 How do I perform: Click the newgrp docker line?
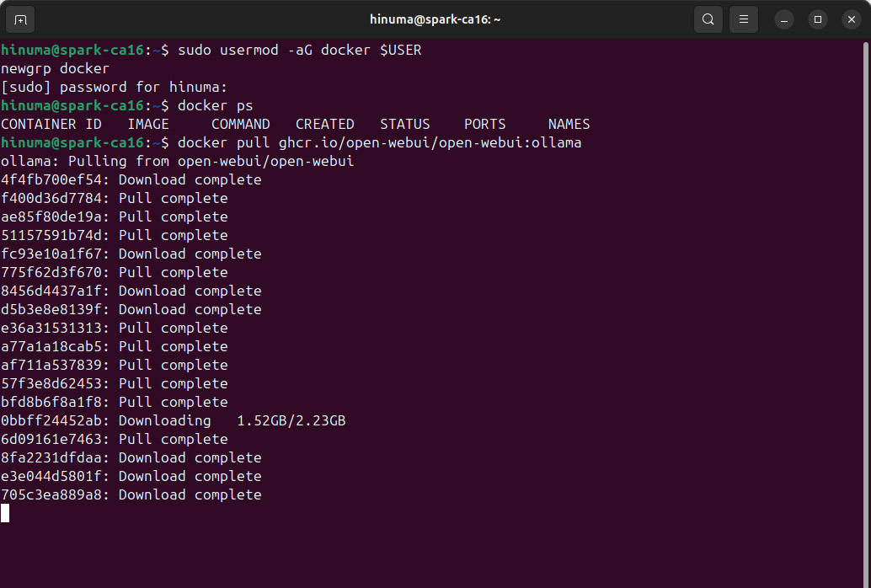pyautogui.click(x=55, y=68)
